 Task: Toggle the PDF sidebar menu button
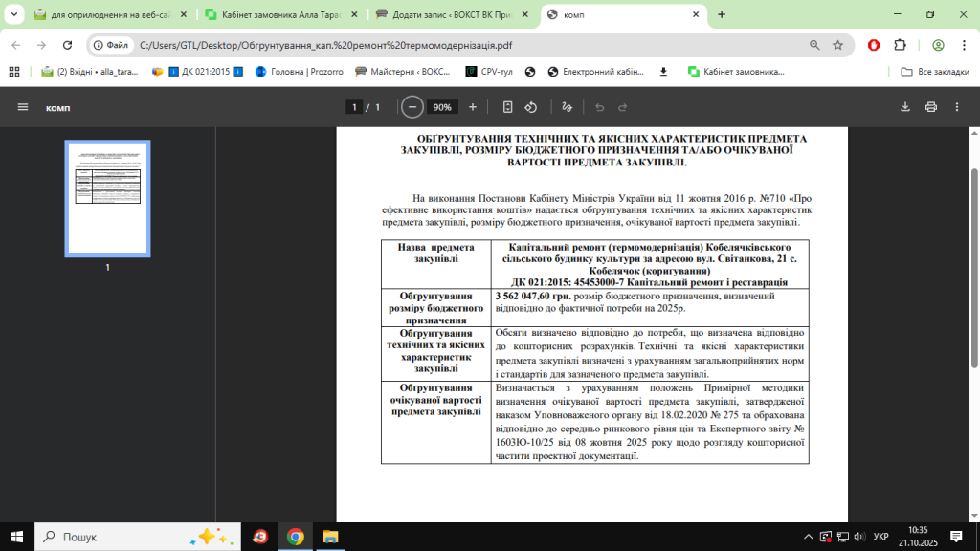click(23, 107)
